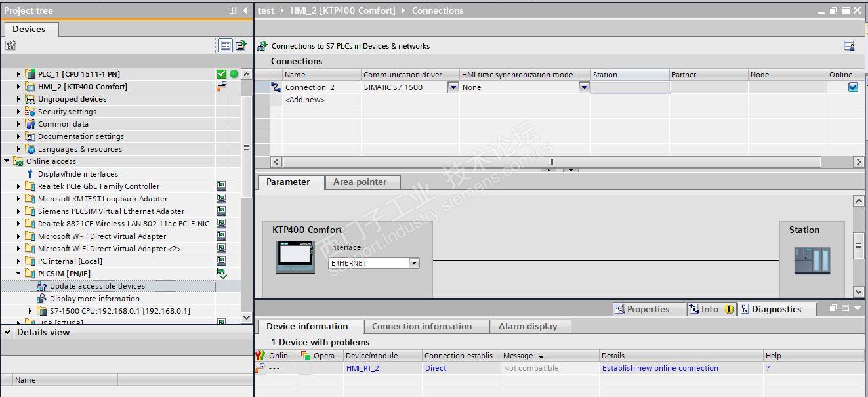Click the green run-state circle for PLC_1
Image resolution: width=868 pixels, height=397 pixels.
[x=234, y=74]
